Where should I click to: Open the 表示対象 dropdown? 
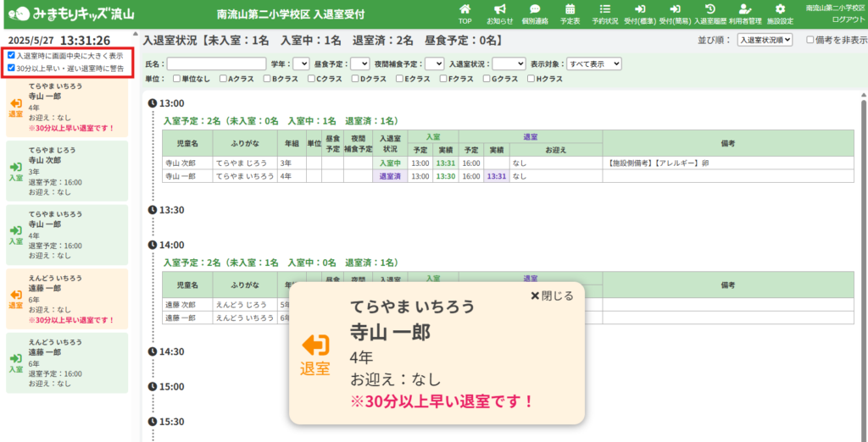(594, 64)
